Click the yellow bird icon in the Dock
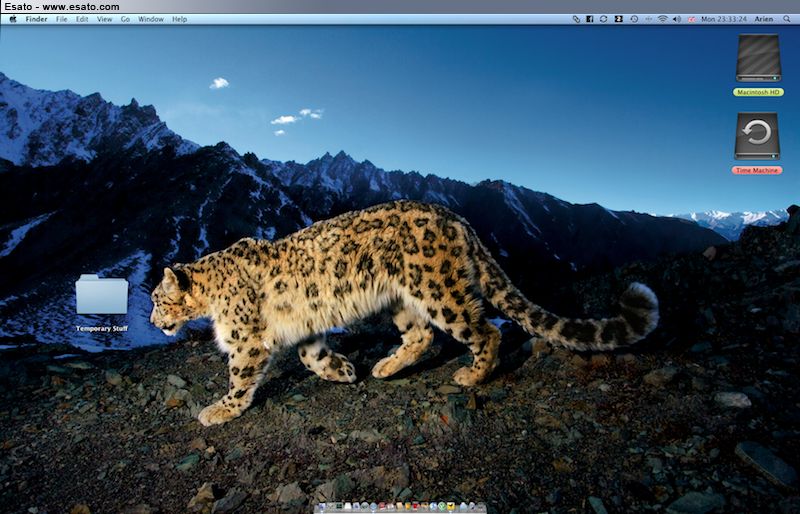This screenshot has height=514, width=800. [451, 506]
